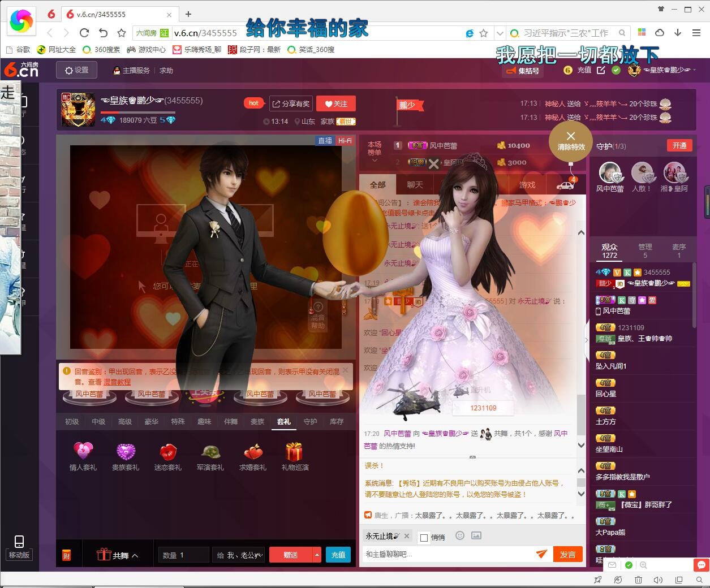Click the red chat bubble icon at bottom right

tap(702, 565)
